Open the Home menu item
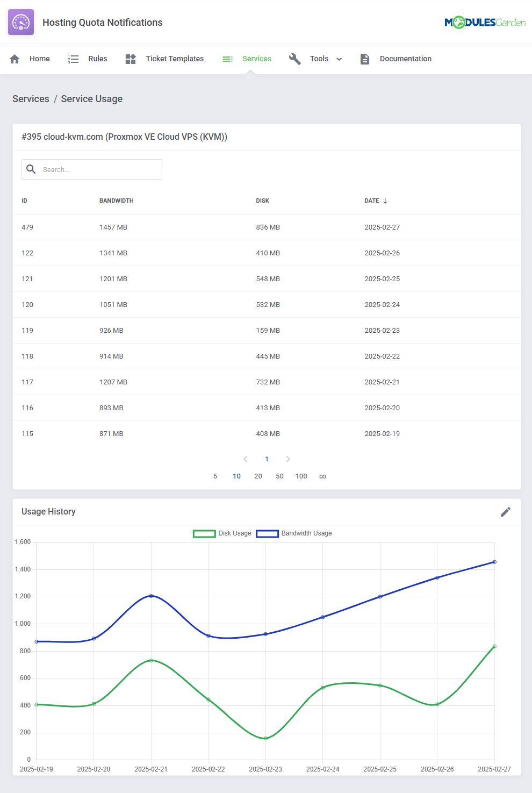 point(40,59)
